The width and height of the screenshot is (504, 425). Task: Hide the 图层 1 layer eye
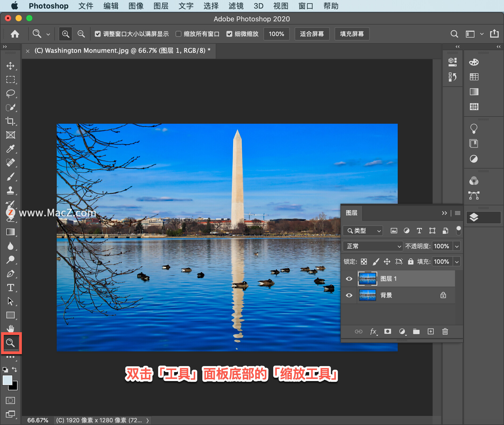pyautogui.click(x=349, y=279)
